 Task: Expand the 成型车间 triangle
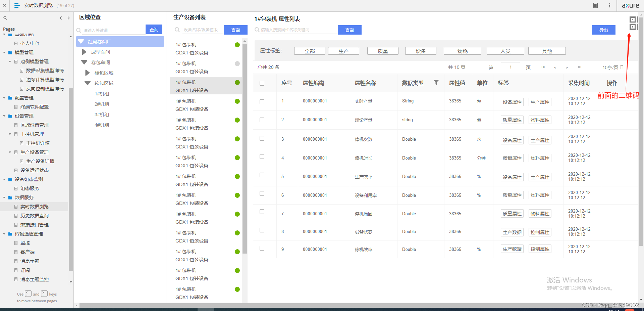coord(84,52)
